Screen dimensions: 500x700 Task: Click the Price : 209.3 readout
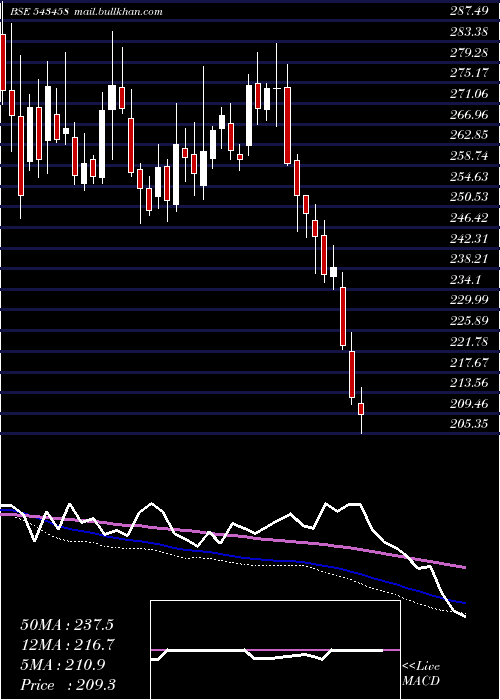pos(68,685)
